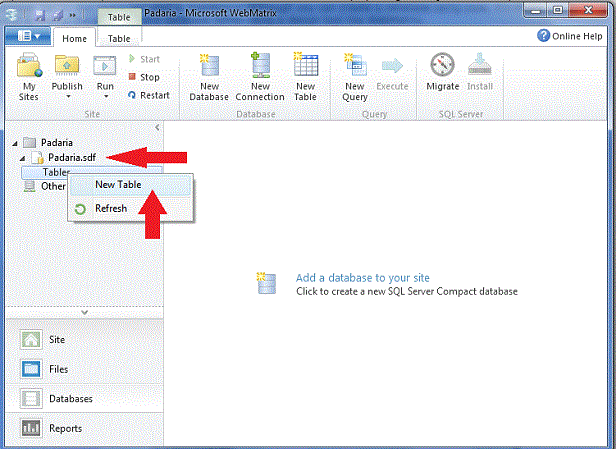The width and height of the screenshot is (616, 449).
Task: Click the Databases workspace icon
Action: 31,398
